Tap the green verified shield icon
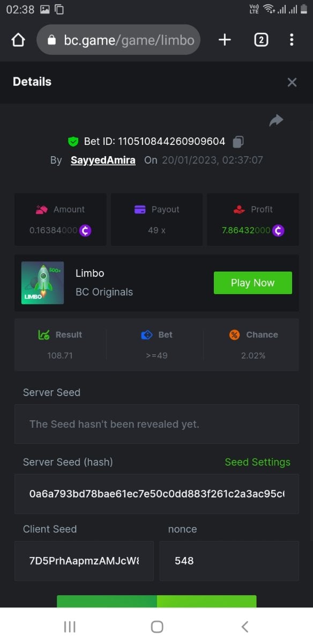The image size is (313, 644). [73, 142]
